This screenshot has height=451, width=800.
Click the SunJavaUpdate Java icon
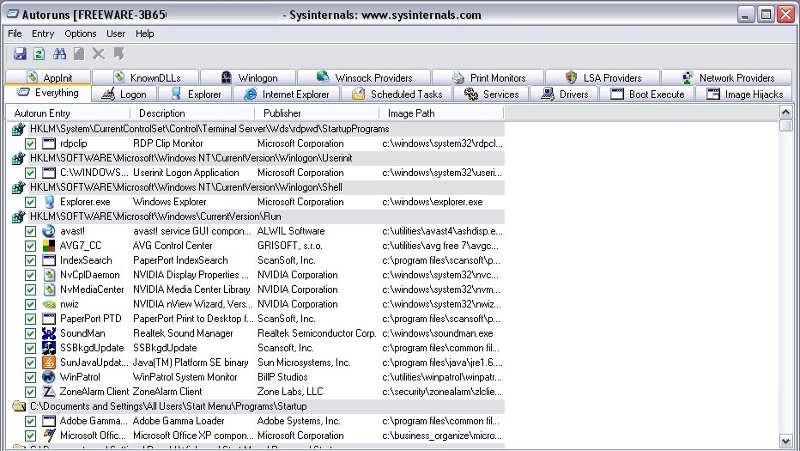48,363
